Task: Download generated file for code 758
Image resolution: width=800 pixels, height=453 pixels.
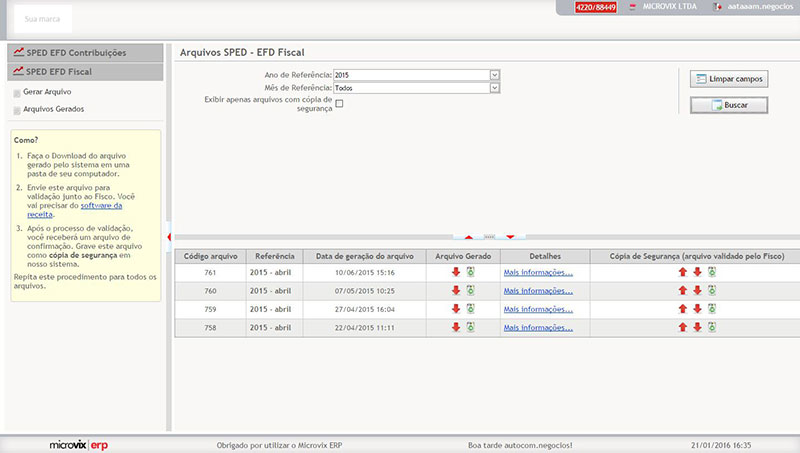Action: (x=456, y=327)
